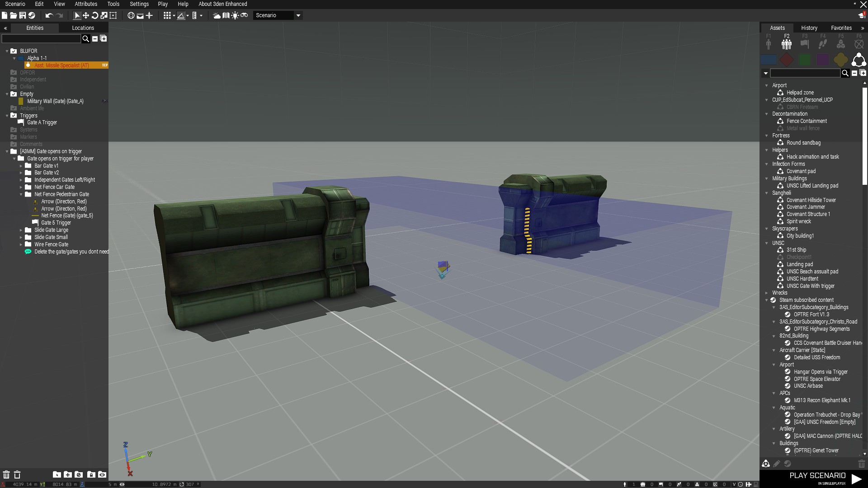
Task: Open scenario using the folder icon
Action: [14, 15]
